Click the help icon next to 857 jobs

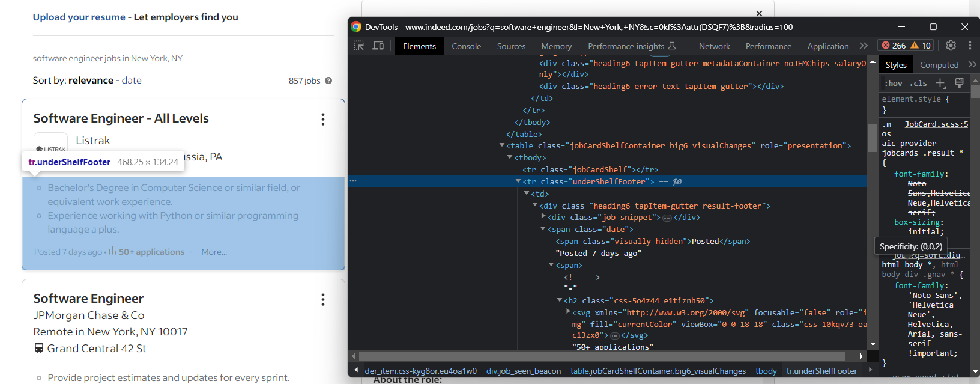point(328,81)
